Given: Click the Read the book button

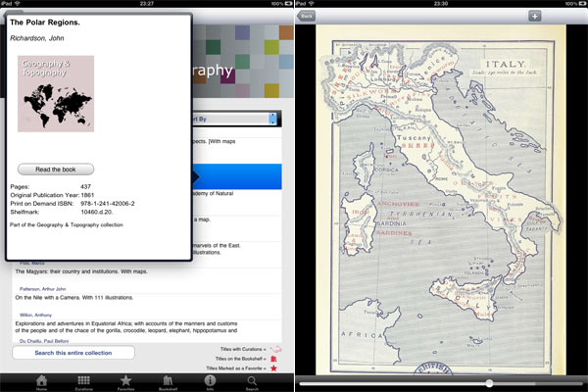Looking at the screenshot, I should coord(56,170).
